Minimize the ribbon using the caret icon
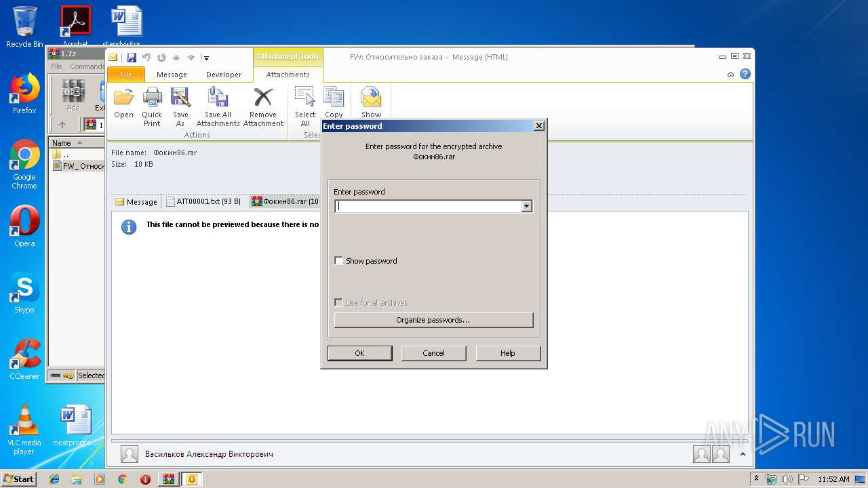The height and width of the screenshot is (488, 868). coord(730,75)
